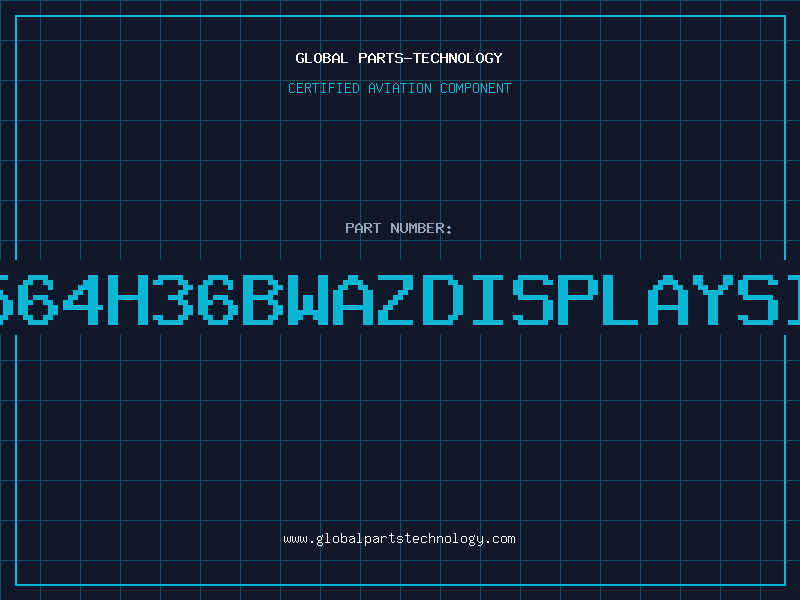
Task: Click the word COMPONENT in the subtitle
Action: [475, 88]
